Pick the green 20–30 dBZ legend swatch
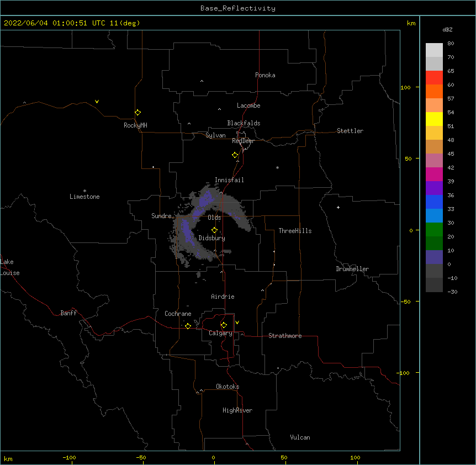The image size is (476, 465). [x=434, y=230]
